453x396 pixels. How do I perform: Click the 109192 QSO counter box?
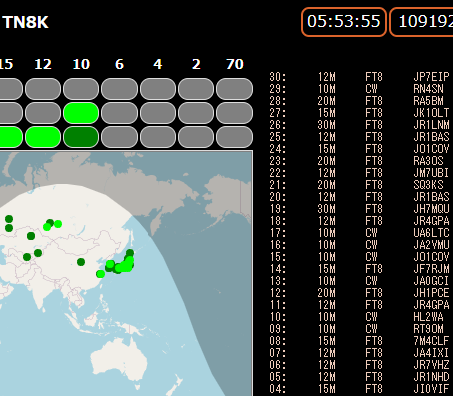422,22
